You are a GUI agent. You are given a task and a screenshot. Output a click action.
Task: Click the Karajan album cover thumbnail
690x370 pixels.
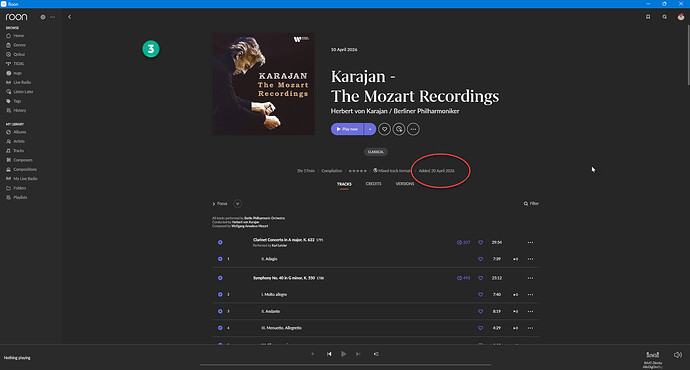[263, 84]
